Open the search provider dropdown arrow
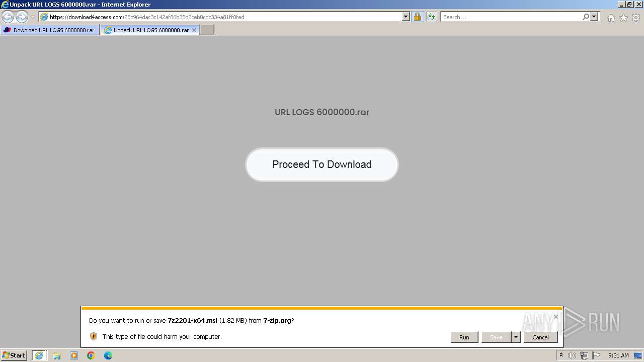The height and width of the screenshot is (362, 644). pos(594,17)
